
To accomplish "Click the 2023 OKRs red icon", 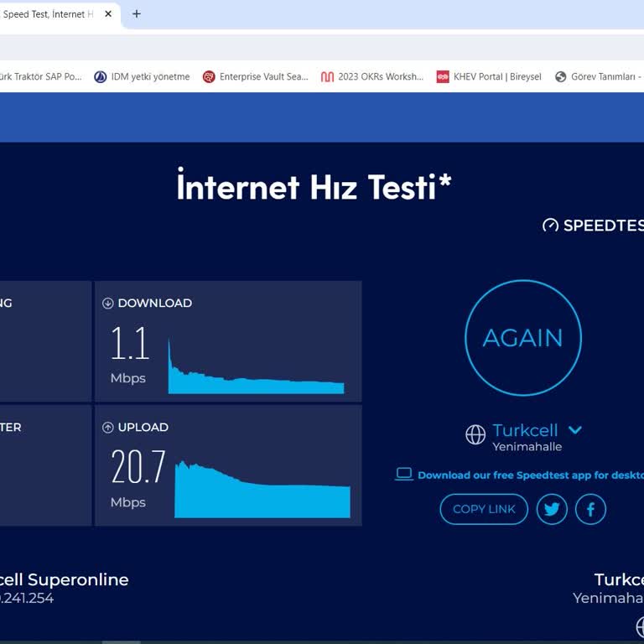I will click(327, 77).
